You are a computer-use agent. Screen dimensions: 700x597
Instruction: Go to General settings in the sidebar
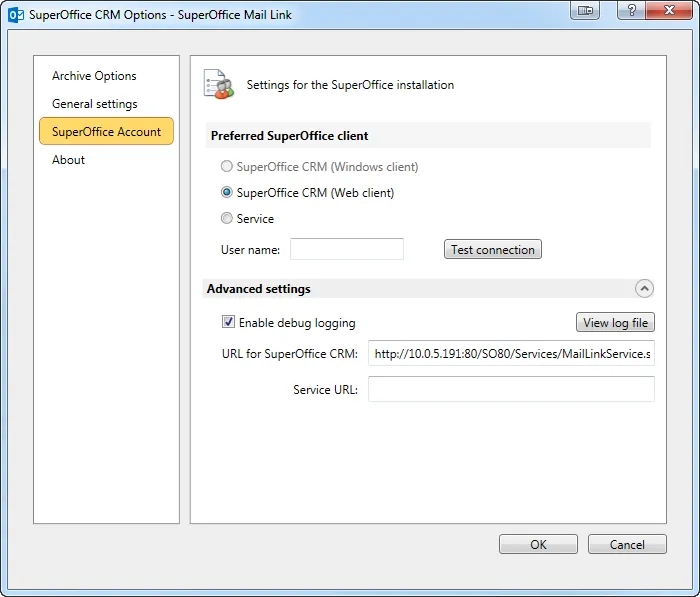95,104
